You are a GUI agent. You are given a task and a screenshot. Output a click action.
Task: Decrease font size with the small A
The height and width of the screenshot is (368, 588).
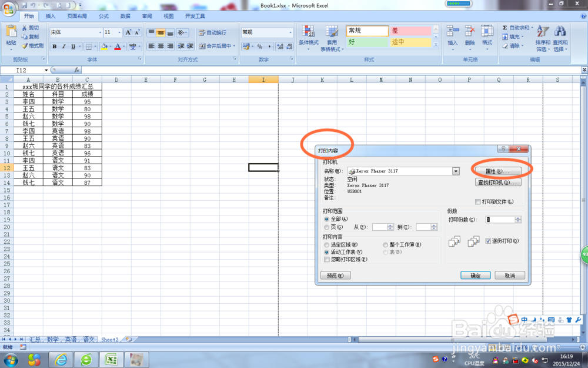(x=137, y=32)
